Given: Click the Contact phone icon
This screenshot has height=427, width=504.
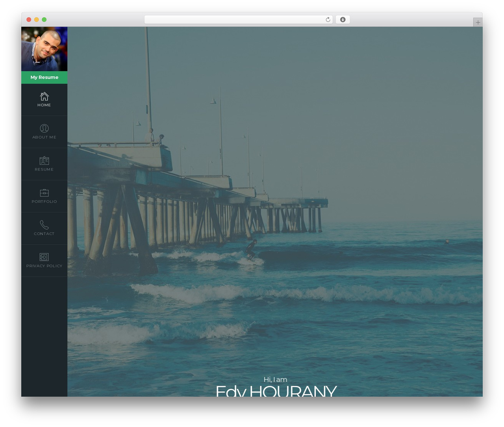Looking at the screenshot, I should click(44, 225).
